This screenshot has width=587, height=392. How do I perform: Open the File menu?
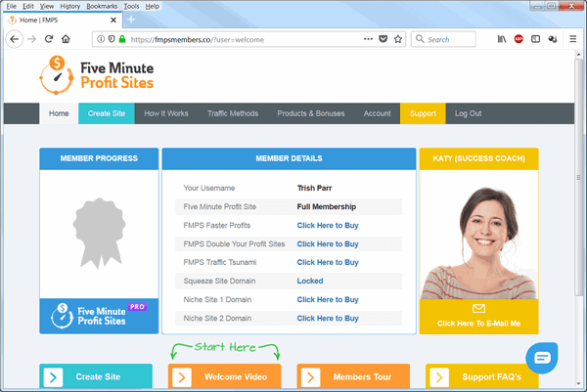point(11,6)
